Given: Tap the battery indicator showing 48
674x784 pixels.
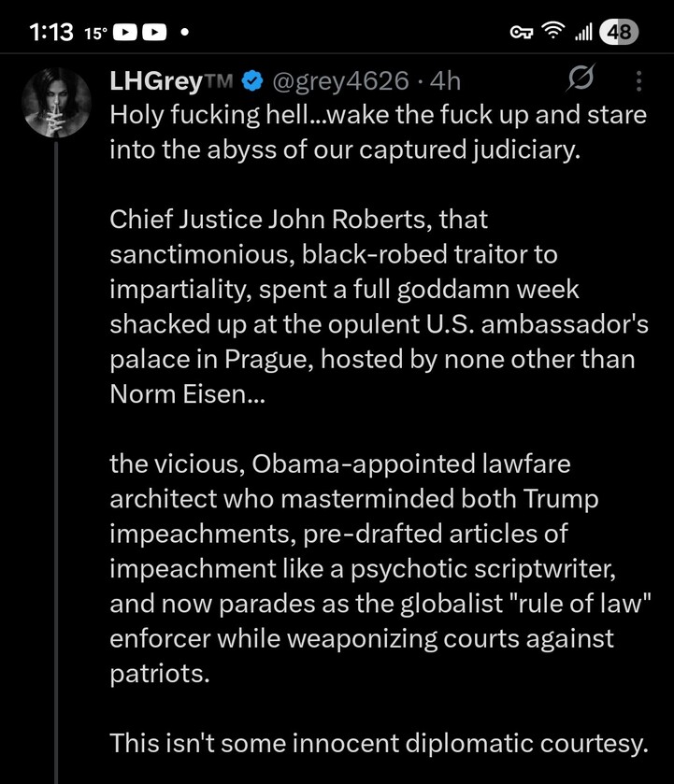Looking at the screenshot, I should coord(618,33).
